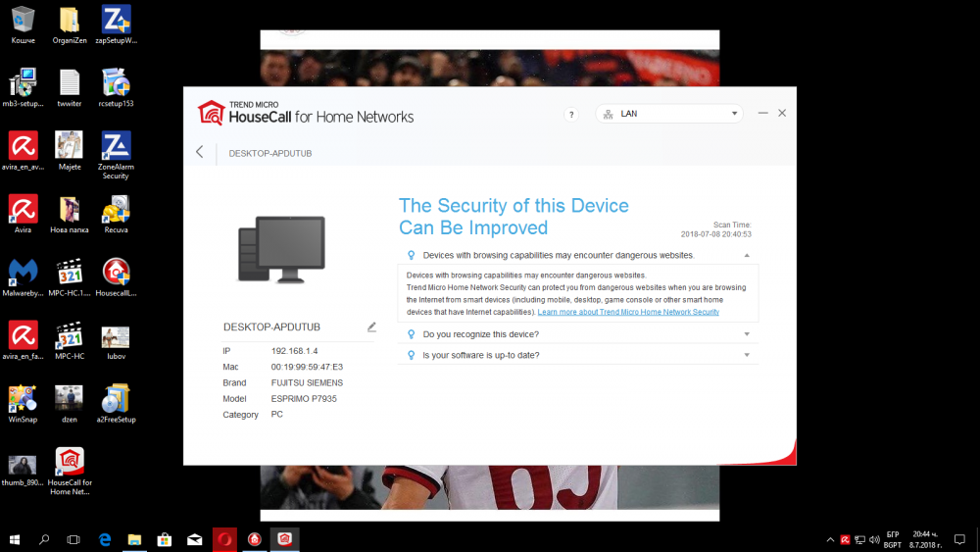The width and height of the screenshot is (980, 552).
Task: Minimize the HouseCall window
Action: click(x=763, y=113)
